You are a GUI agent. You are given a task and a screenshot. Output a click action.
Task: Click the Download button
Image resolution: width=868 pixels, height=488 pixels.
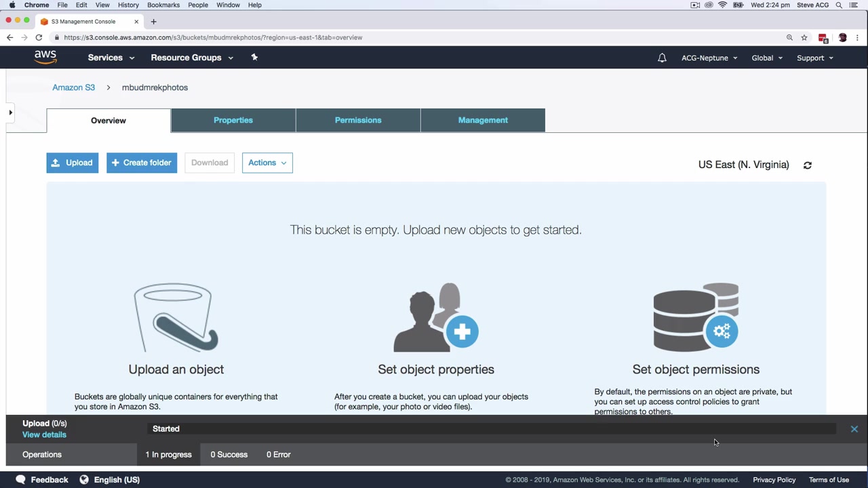pos(210,163)
